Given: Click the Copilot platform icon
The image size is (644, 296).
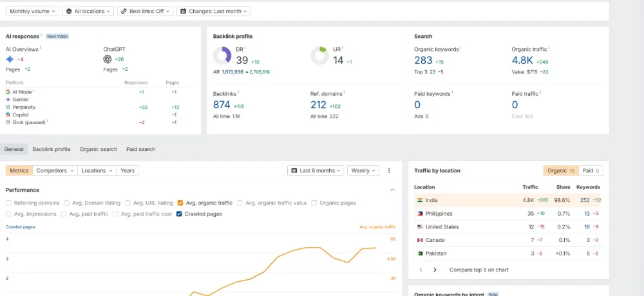Looking at the screenshot, I should point(8,115).
